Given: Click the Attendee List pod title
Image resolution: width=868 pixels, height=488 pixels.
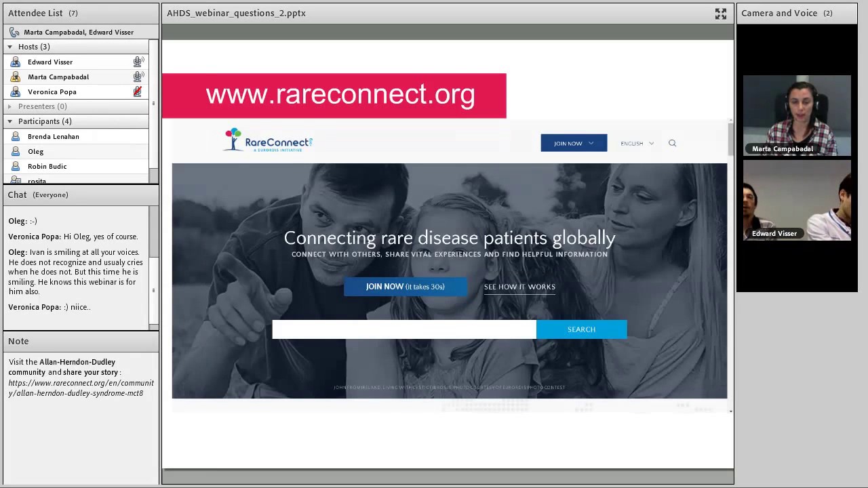Looking at the screenshot, I should [x=35, y=13].
